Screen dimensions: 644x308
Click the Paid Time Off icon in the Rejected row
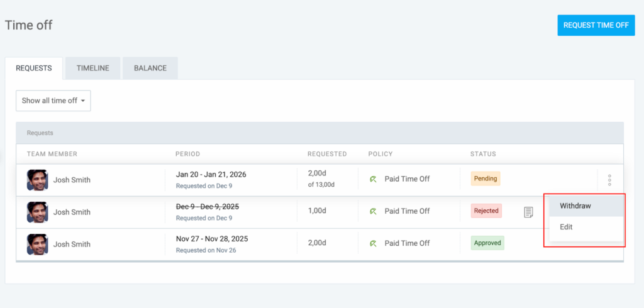coord(374,211)
